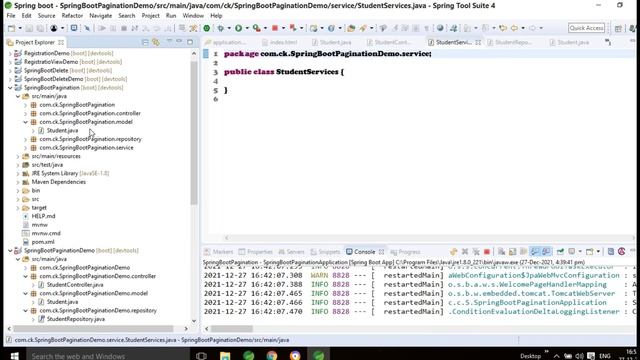This screenshot has width=640, height=360.
Task: Click the Back navigation yellow arrow icon
Action: pos(514,28)
